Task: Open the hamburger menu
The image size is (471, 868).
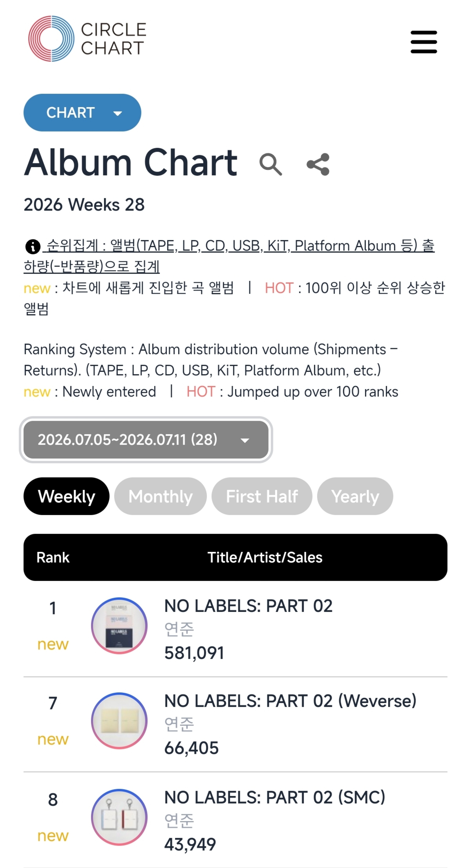Action: point(423,42)
